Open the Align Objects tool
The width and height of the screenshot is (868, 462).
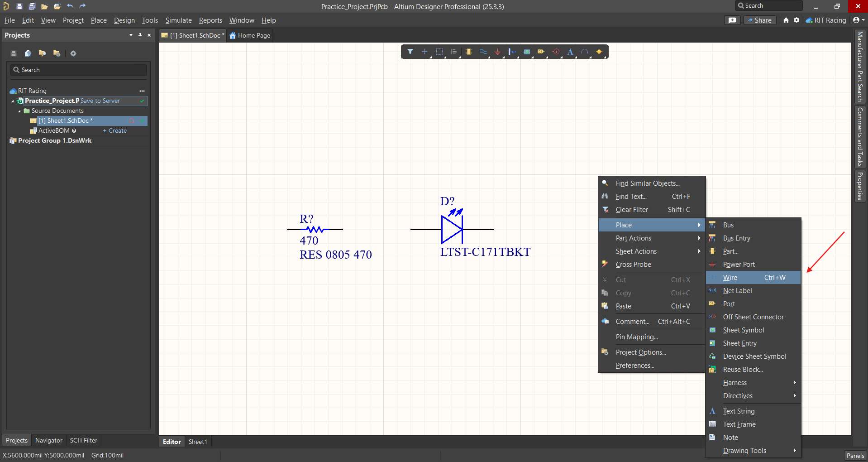click(x=454, y=52)
